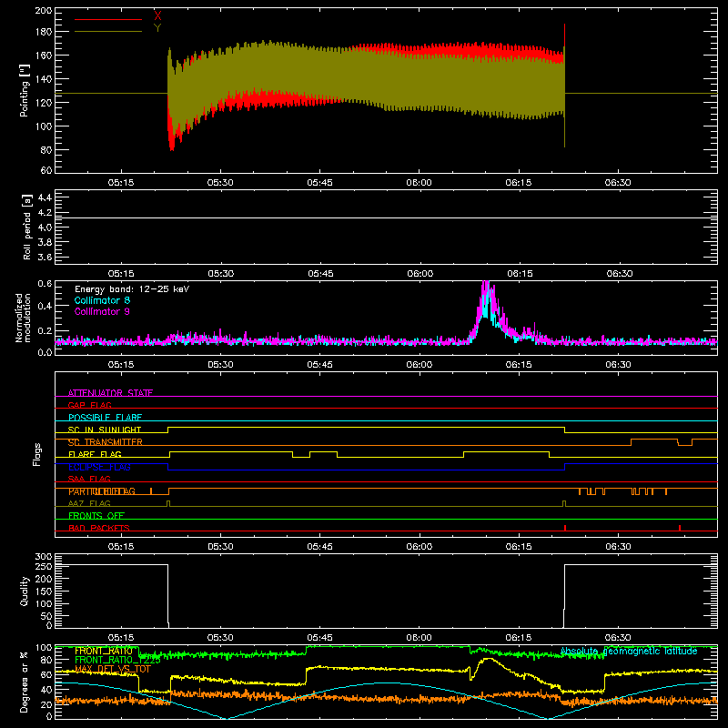The height and width of the screenshot is (728, 728).
Task: Click 'Absolute geomagnetic latitude' cyan label
Action: coord(629,651)
